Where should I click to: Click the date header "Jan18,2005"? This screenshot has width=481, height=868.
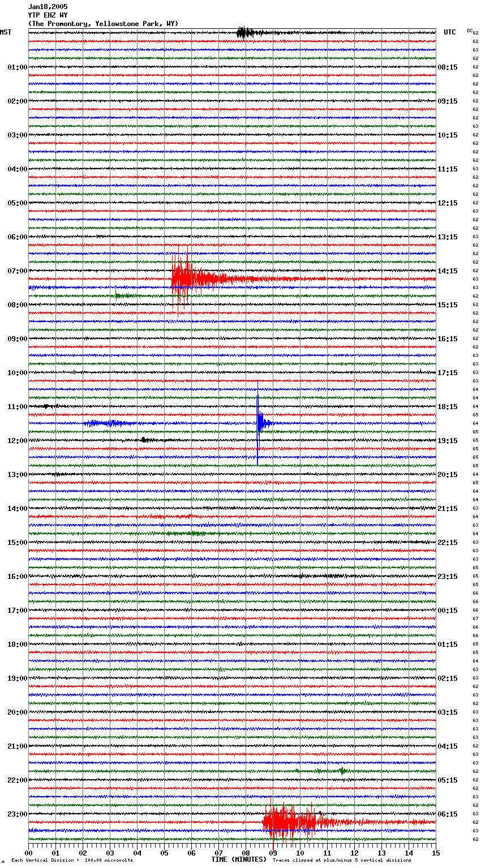(48, 7)
